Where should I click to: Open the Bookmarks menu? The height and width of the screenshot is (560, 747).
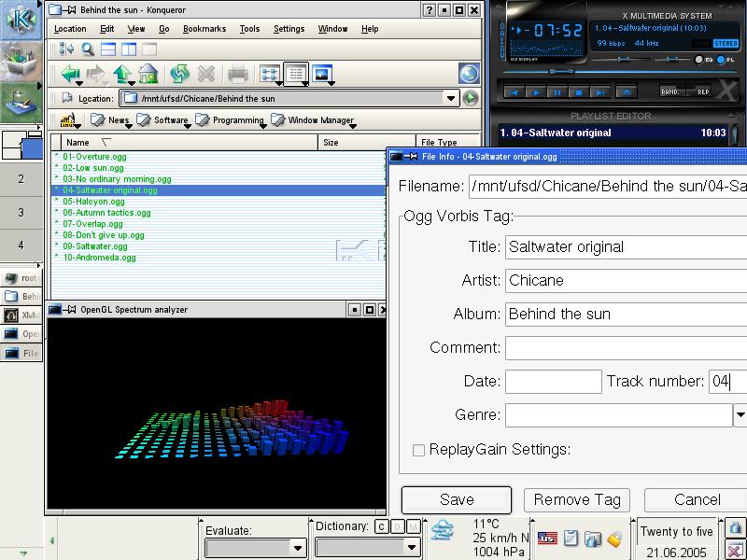click(x=204, y=29)
